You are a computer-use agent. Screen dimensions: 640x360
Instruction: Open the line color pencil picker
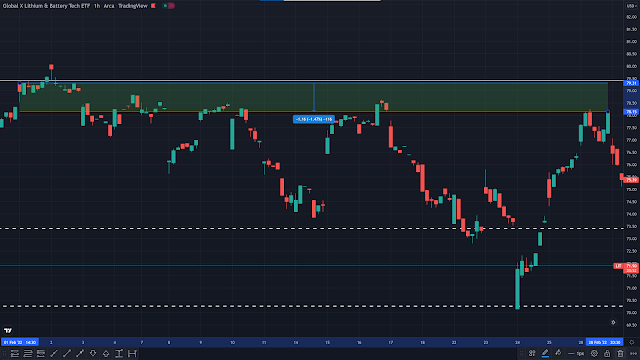click(x=545, y=353)
